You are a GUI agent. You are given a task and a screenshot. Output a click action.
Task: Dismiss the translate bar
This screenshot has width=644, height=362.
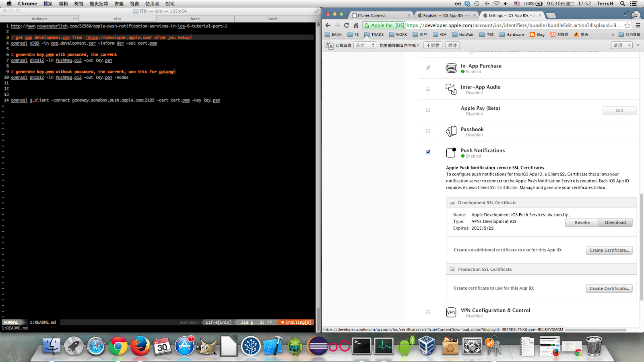pos(638,45)
